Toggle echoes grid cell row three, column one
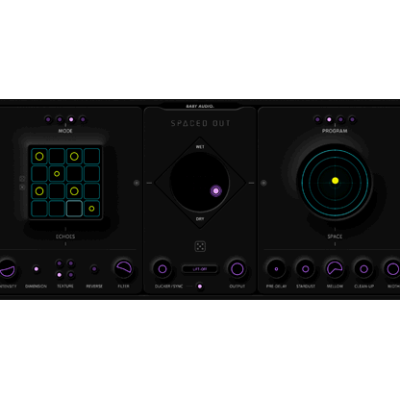This screenshot has width=400, height=400. tap(39, 191)
